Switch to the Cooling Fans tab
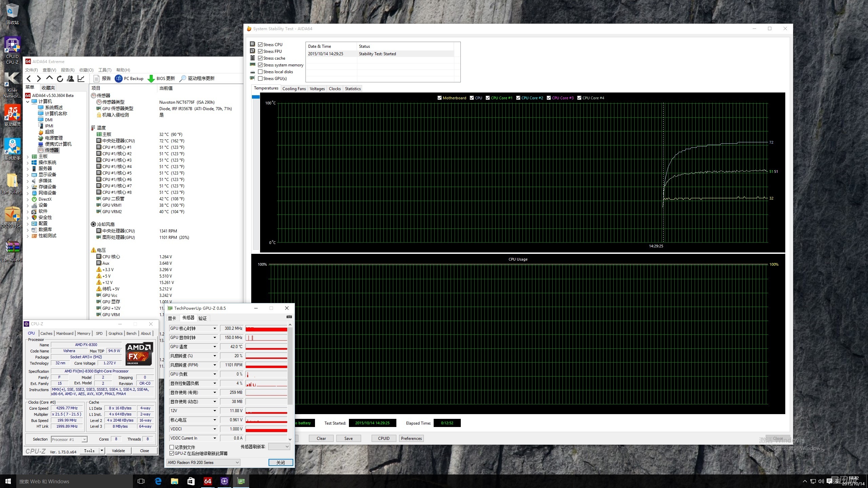 click(294, 89)
